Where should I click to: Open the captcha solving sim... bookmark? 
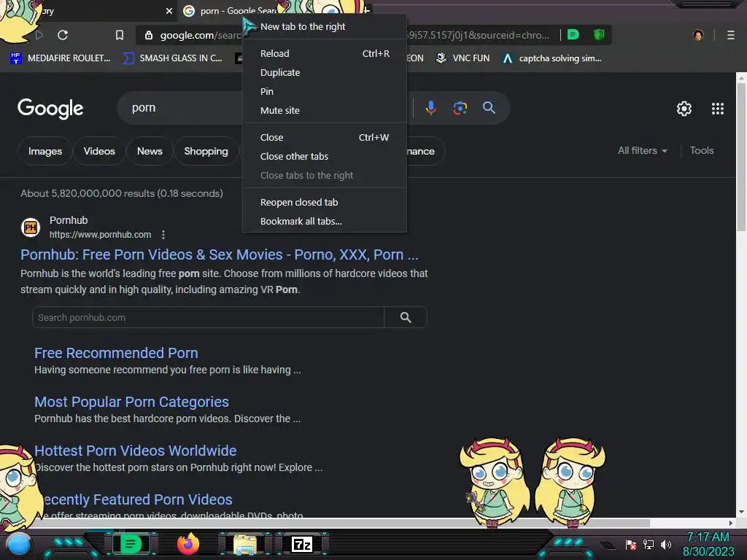coord(551,58)
